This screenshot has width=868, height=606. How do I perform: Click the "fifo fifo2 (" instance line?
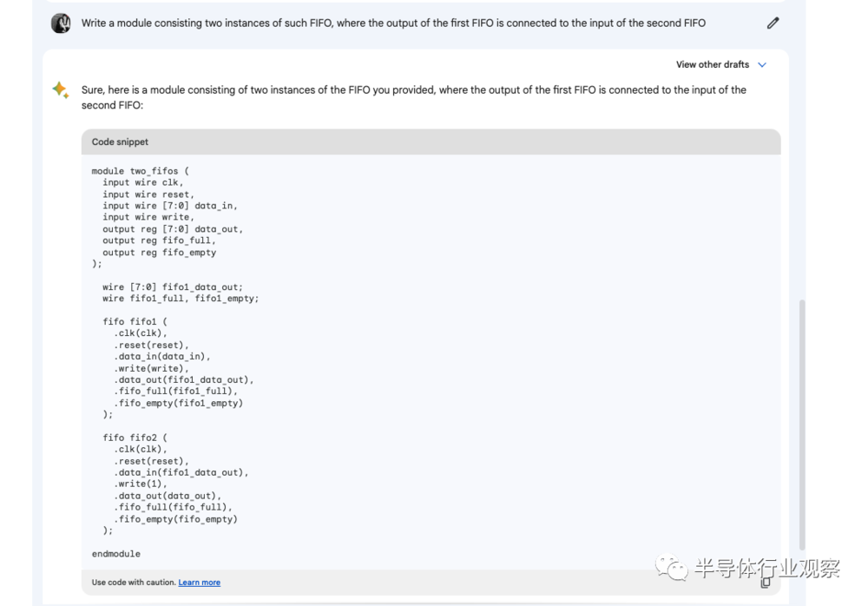coord(135,438)
